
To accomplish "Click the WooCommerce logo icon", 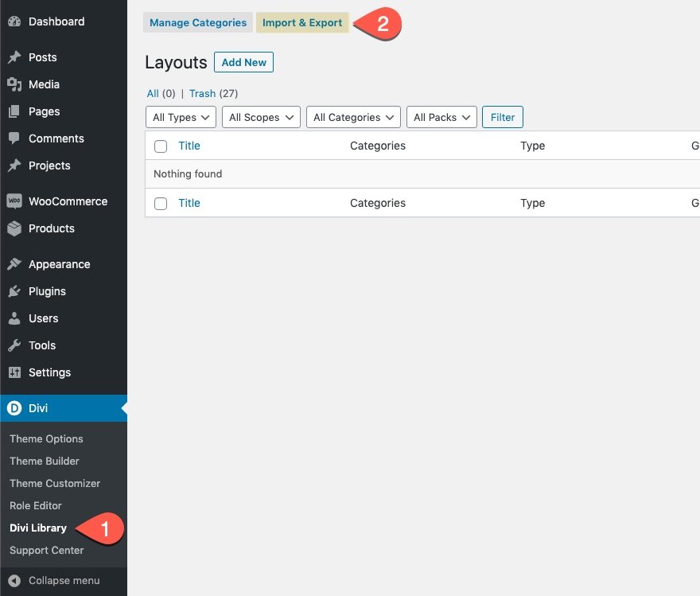I will (14, 201).
